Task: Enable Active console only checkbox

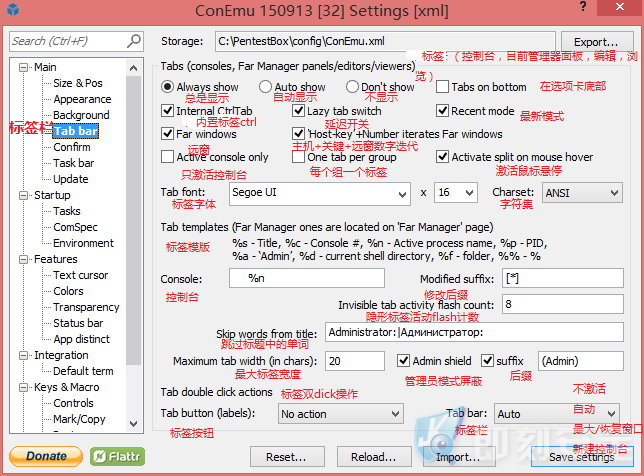Action: (x=167, y=156)
